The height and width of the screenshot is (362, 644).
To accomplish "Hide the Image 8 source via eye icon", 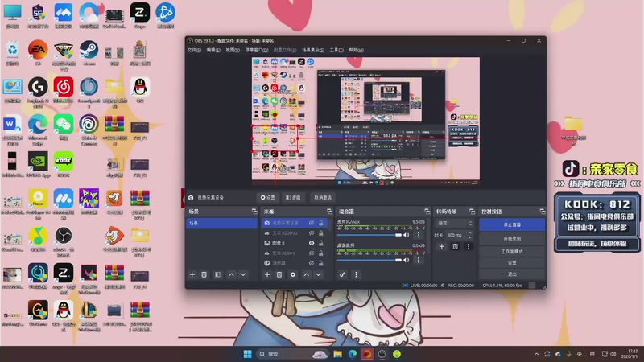I will click(x=312, y=243).
